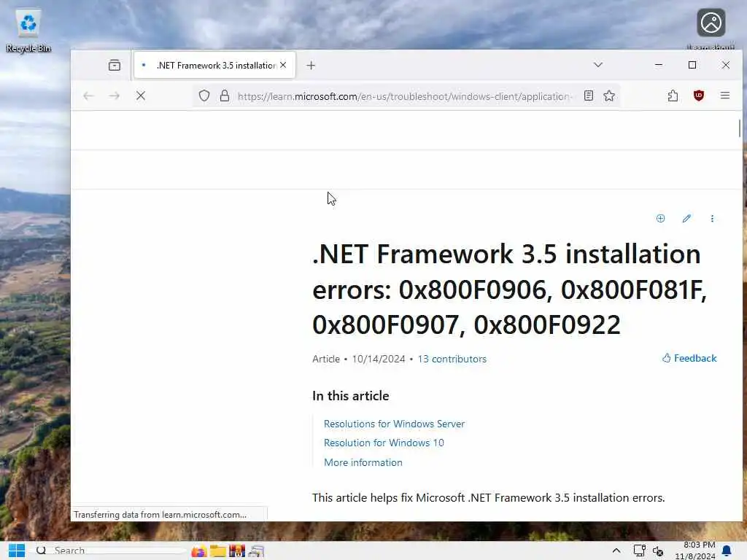
Task: Show site security padlock information
Action: point(225,96)
